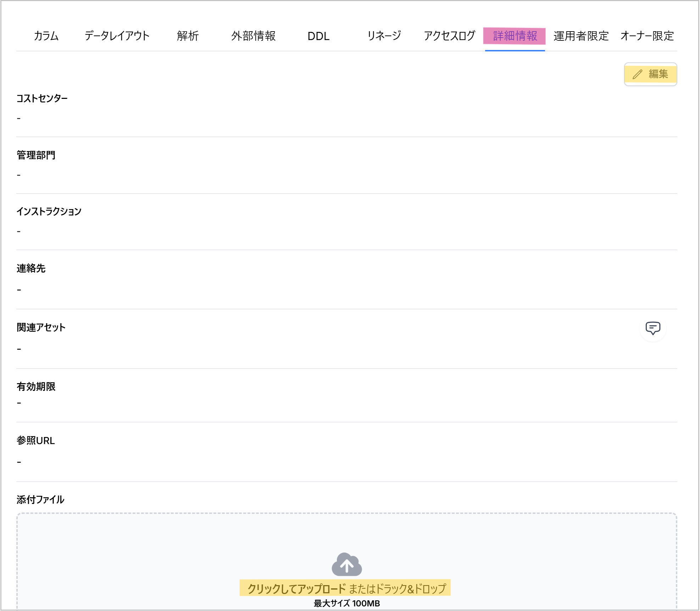Click the 参照URL label
Screen dimensions: 700x611
[x=35, y=441]
